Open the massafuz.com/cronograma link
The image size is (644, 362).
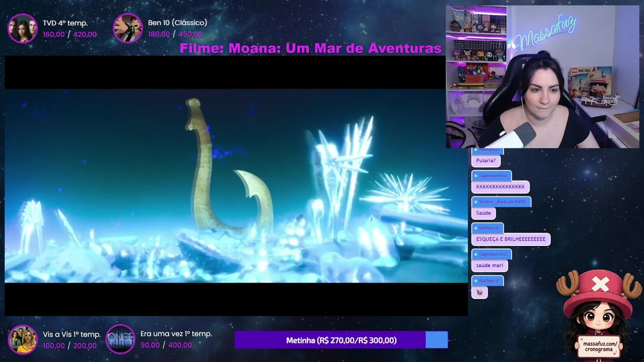[599, 346]
